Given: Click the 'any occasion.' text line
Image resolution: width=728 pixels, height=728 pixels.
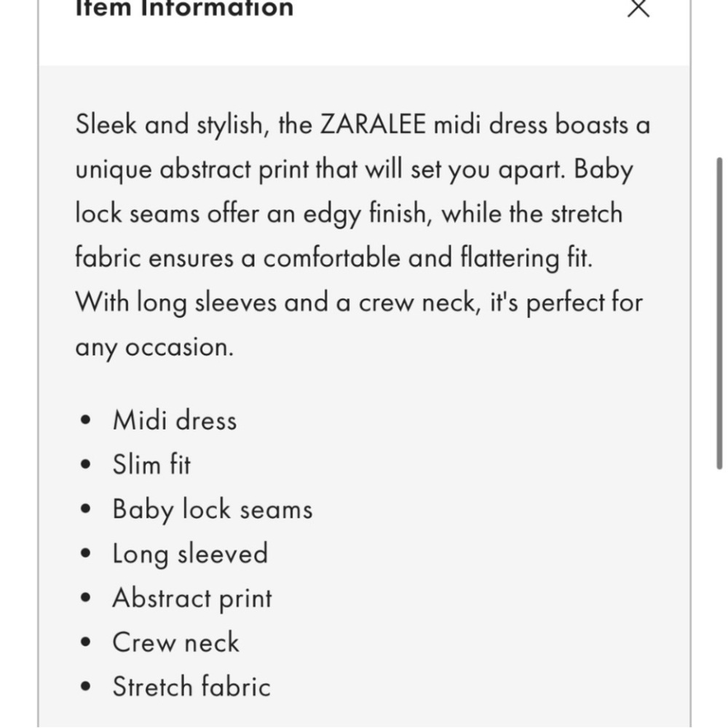Looking at the screenshot, I should point(154,347).
